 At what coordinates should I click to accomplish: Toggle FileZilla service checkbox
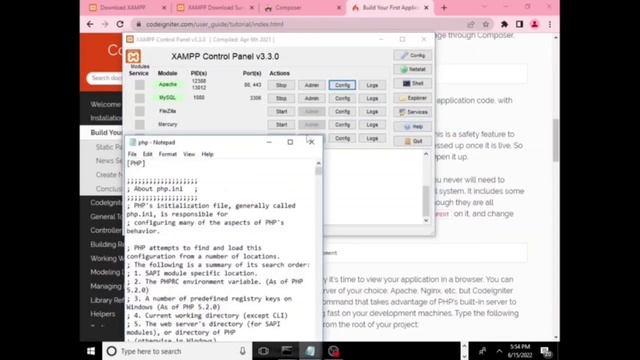140,111
